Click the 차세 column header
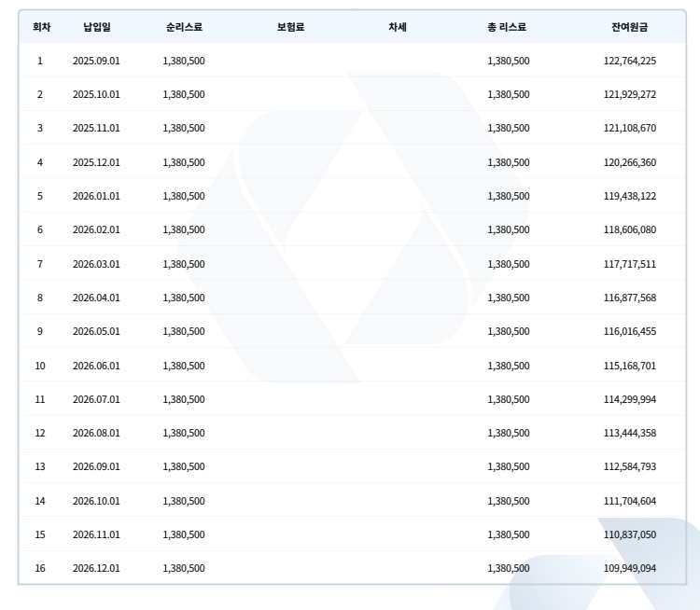This screenshot has height=610, width=700. (398, 27)
